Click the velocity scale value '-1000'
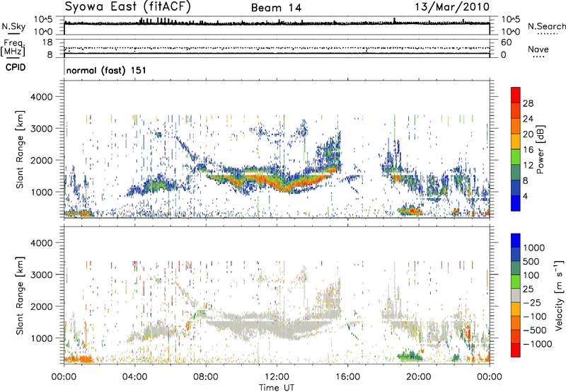This screenshot has height=392, width=566. click(x=537, y=344)
